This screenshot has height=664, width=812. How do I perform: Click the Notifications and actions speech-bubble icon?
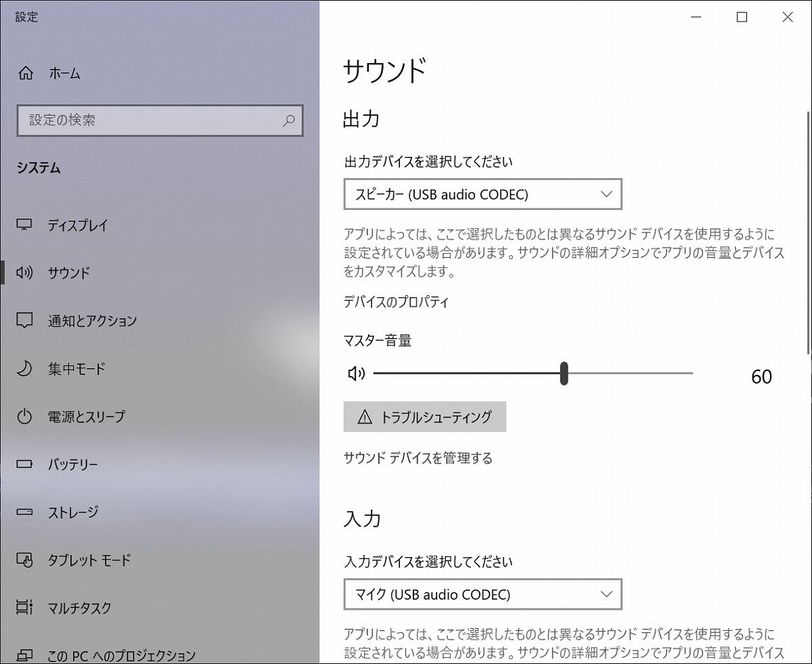(x=24, y=321)
